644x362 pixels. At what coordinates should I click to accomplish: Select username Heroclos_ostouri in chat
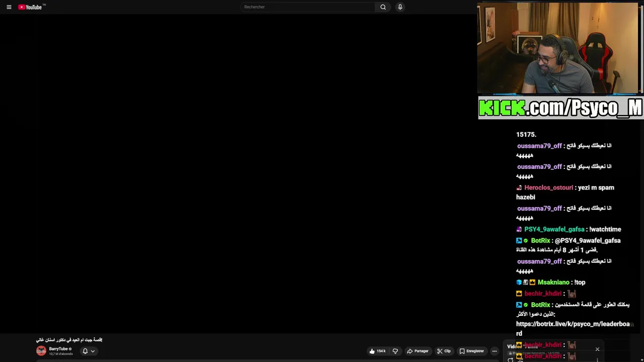[548, 188]
